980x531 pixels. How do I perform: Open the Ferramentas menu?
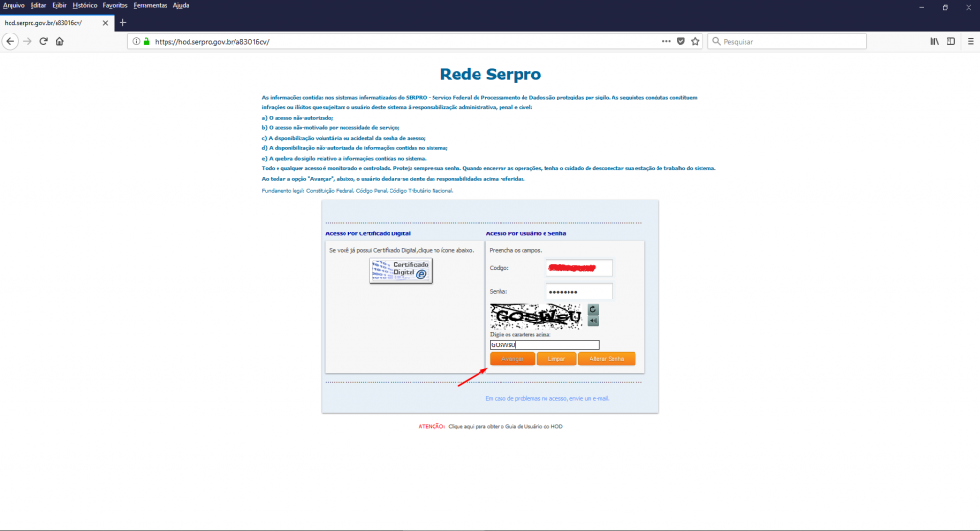point(149,5)
